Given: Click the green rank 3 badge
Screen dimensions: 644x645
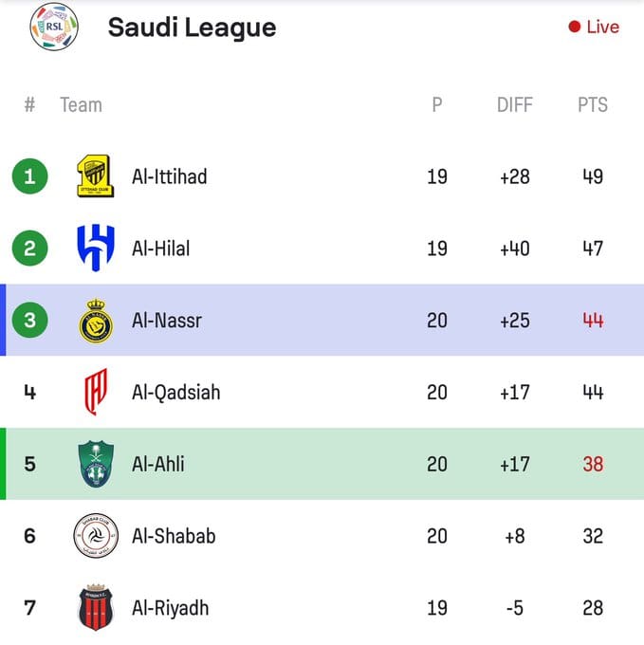Looking at the screenshot, I should [x=29, y=320].
